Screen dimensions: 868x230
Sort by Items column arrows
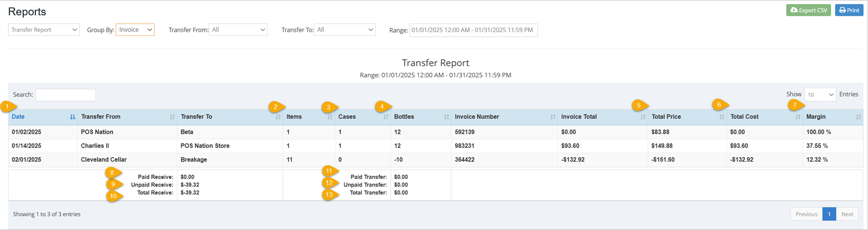(x=330, y=117)
